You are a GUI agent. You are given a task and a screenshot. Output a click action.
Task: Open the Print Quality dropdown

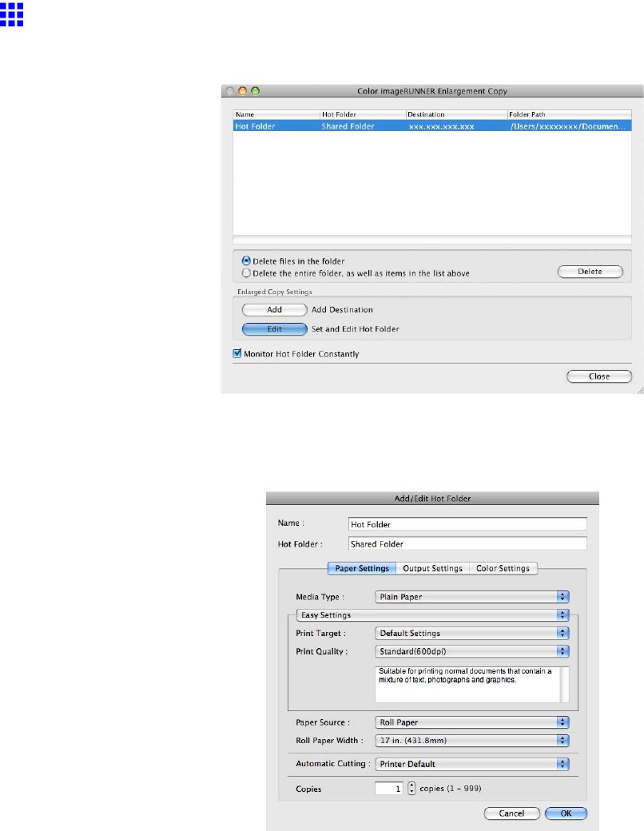pyautogui.click(x=471, y=651)
